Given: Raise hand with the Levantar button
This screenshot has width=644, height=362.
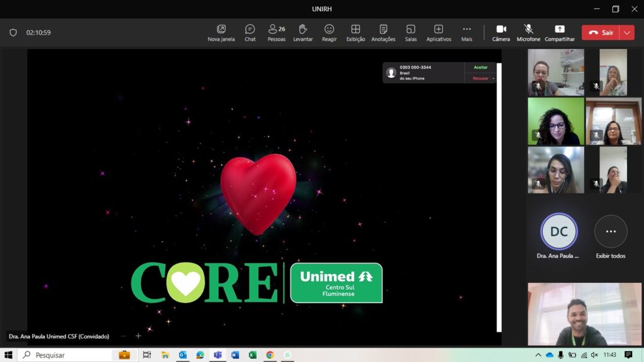Looking at the screenshot, I should point(303,33).
